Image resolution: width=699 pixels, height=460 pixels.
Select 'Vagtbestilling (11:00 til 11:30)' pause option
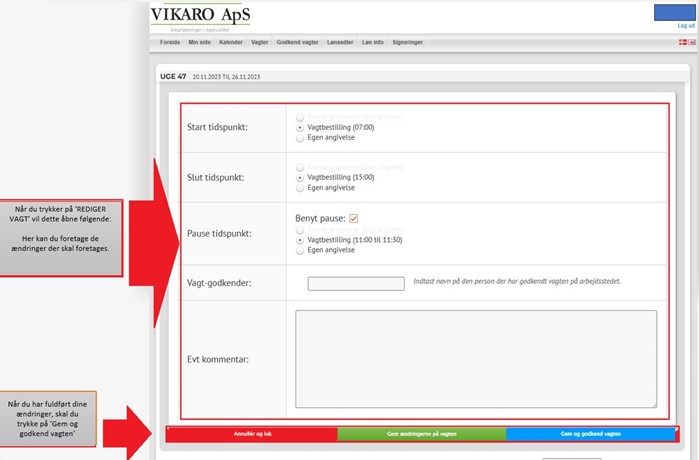coord(300,241)
